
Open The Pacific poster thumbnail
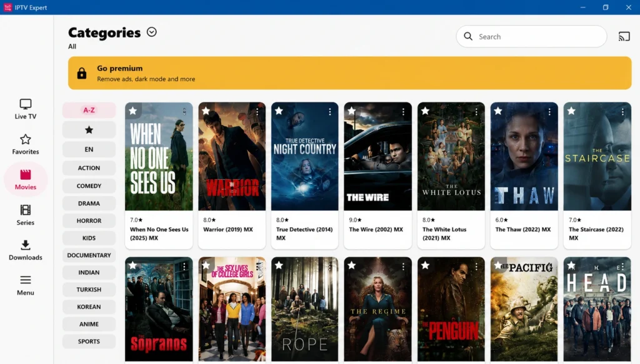click(x=524, y=309)
